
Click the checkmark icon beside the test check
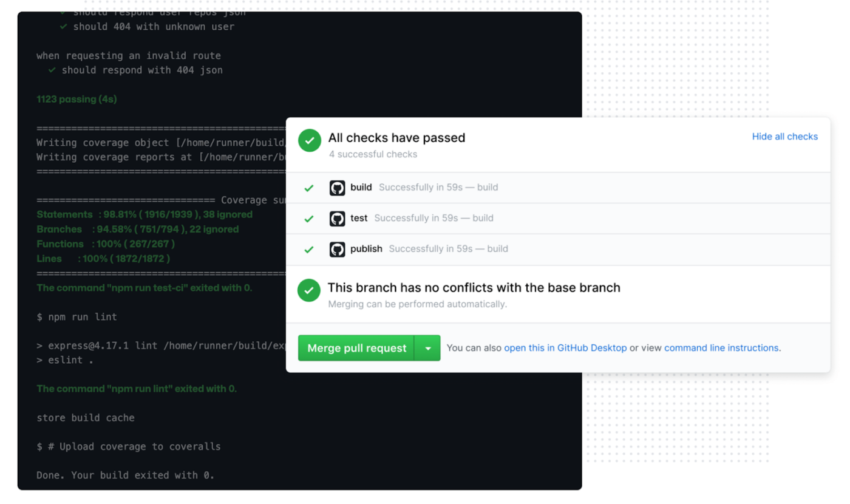click(x=309, y=218)
